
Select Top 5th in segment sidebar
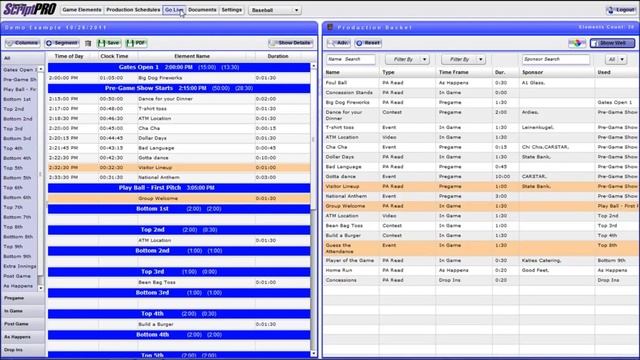pyautogui.click(x=20, y=168)
